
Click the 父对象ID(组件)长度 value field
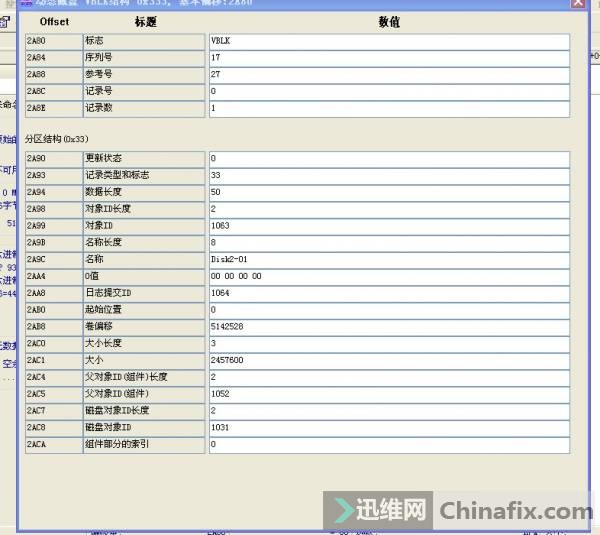pyautogui.click(x=390, y=378)
